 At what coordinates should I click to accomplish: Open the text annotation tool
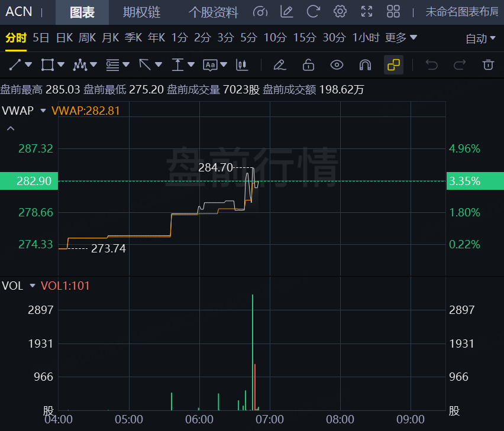point(212,64)
